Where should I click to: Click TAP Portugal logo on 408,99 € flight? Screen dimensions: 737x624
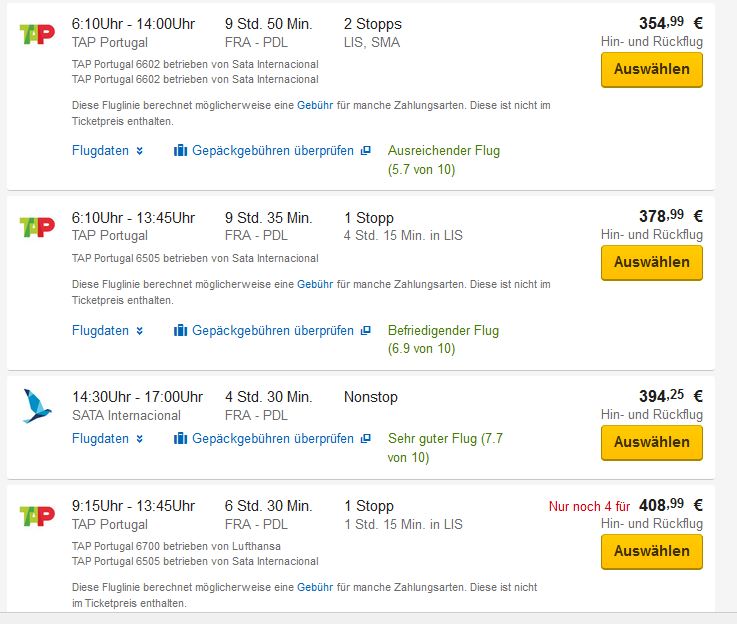[x=37, y=515]
